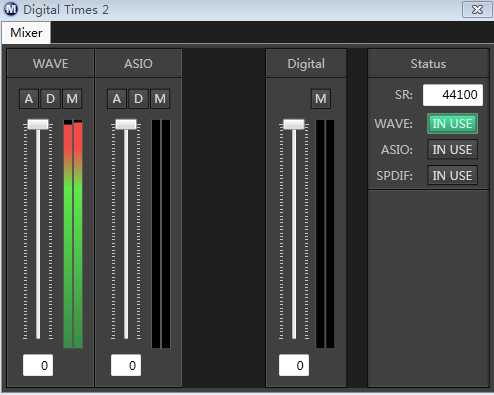Screen dimensions: 494x395
Task: Click the ASIO IN USE indicator
Action: point(452,149)
